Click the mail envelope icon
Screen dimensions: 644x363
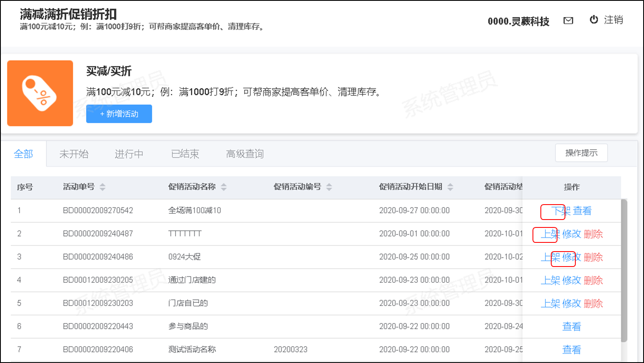(x=568, y=20)
